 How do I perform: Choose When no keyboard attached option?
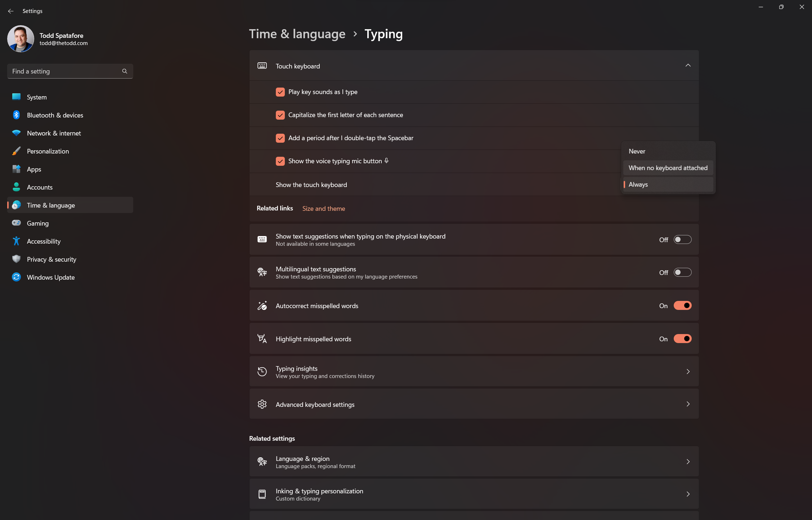pyautogui.click(x=668, y=168)
